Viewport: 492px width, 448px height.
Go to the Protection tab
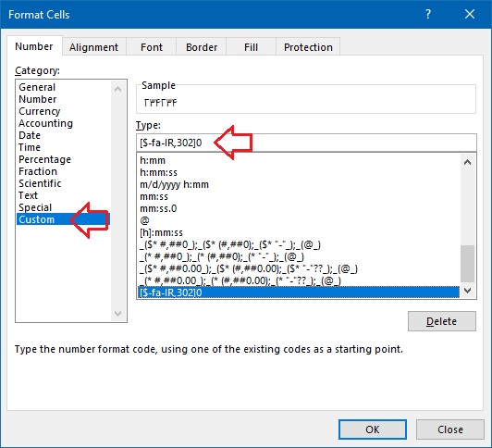(308, 47)
